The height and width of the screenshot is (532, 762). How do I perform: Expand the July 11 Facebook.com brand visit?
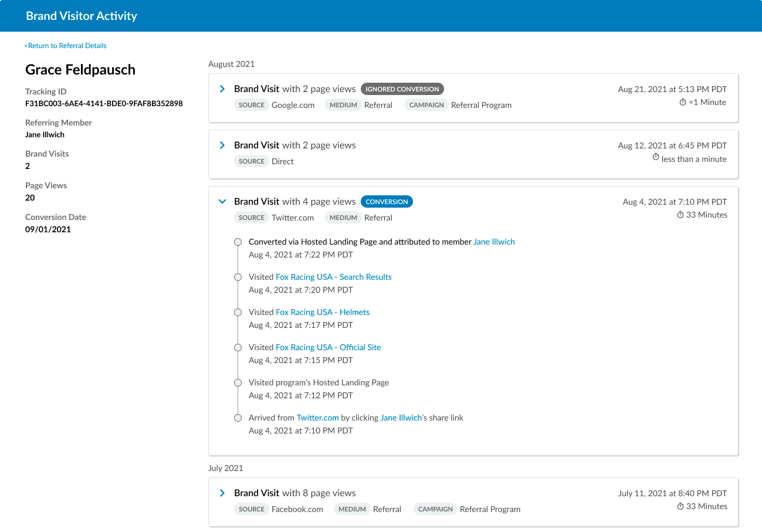click(222, 493)
